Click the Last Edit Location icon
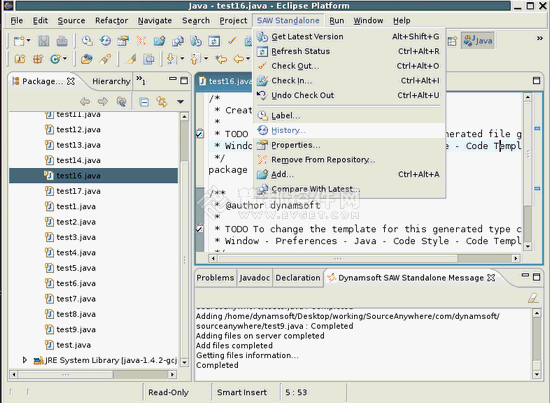This screenshot has width=550, height=403. click(221, 59)
